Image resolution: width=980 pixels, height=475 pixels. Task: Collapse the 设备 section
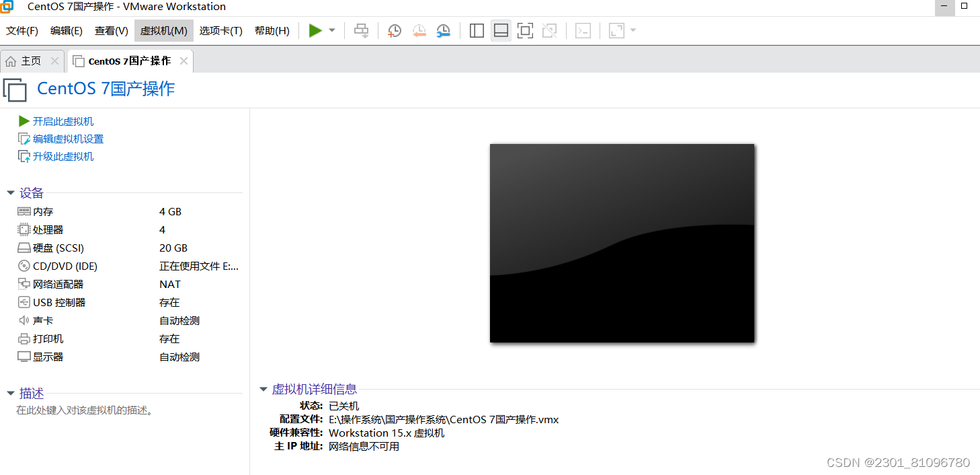[x=11, y=193]
